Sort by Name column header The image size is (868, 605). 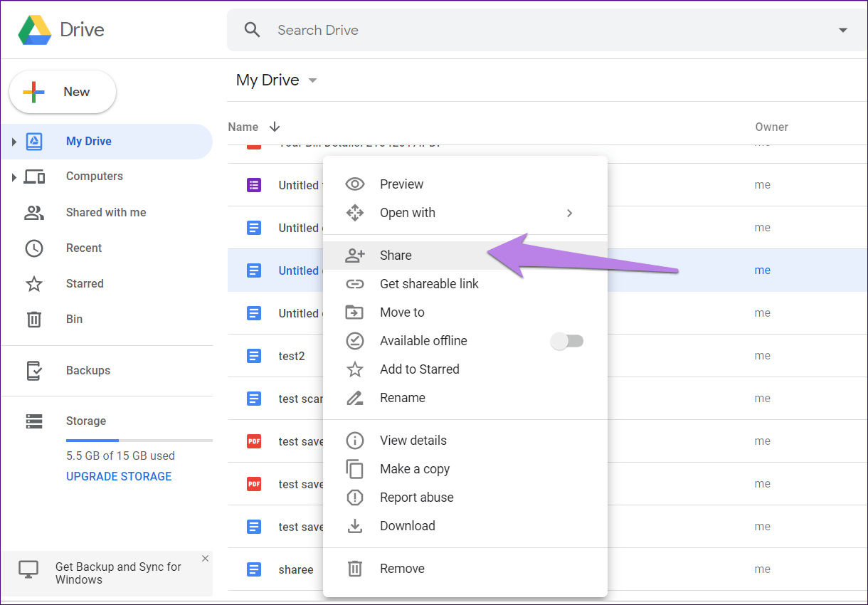tap(243, 127)
